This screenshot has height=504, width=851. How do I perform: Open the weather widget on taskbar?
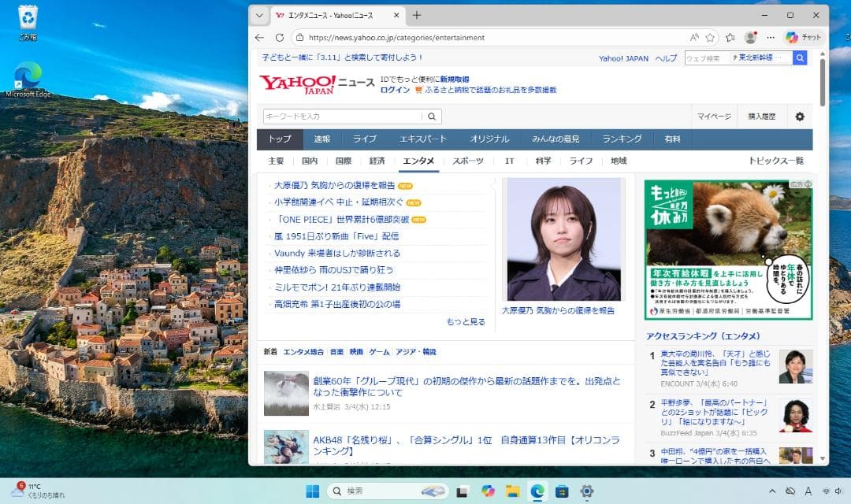point(38,491)
